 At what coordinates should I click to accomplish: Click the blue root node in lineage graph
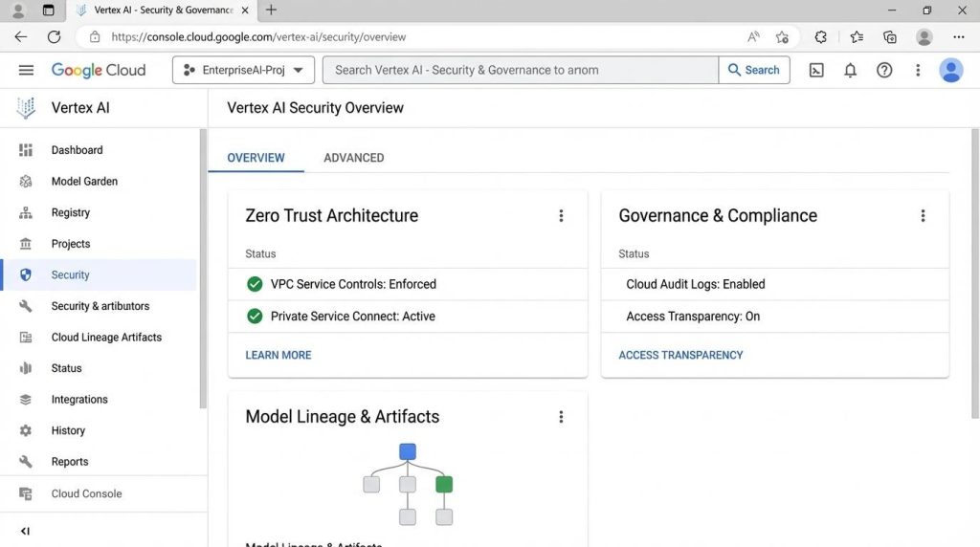click(408, 451)
